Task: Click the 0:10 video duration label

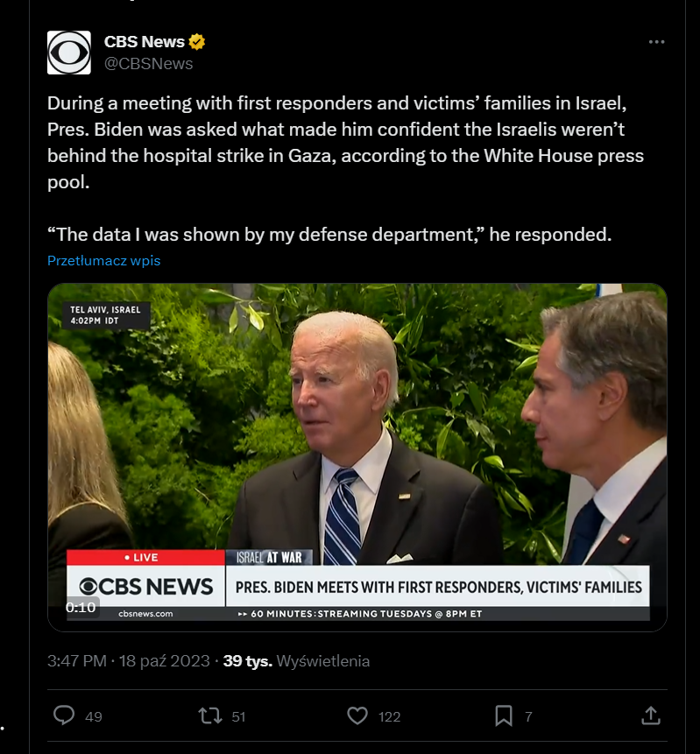Action: point(81,607)
